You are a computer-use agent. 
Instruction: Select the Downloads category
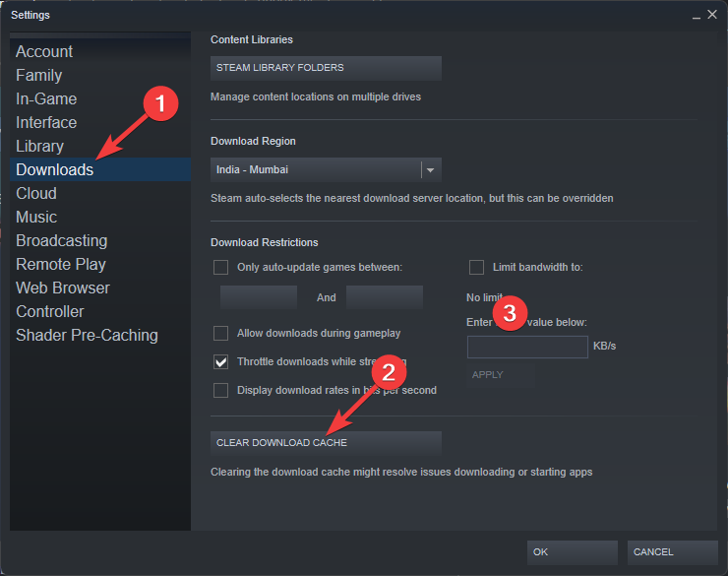pyautogui.click(x=99, y=169)
